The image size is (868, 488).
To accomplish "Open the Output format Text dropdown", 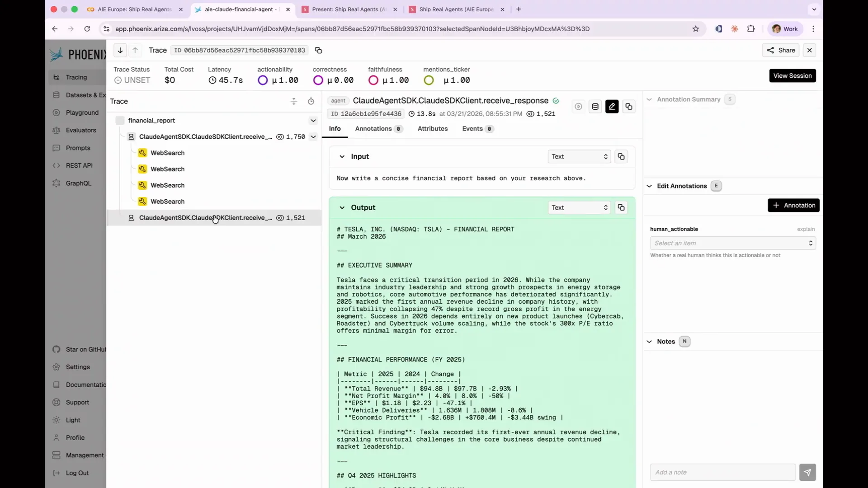I will tap(580, 208).
